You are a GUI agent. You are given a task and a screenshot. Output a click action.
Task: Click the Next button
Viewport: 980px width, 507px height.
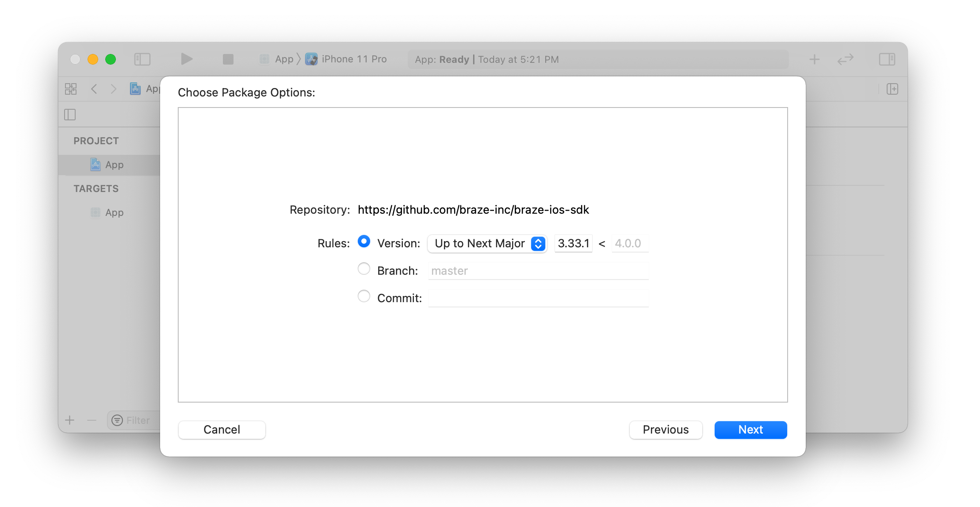click(x=750, y=430)
